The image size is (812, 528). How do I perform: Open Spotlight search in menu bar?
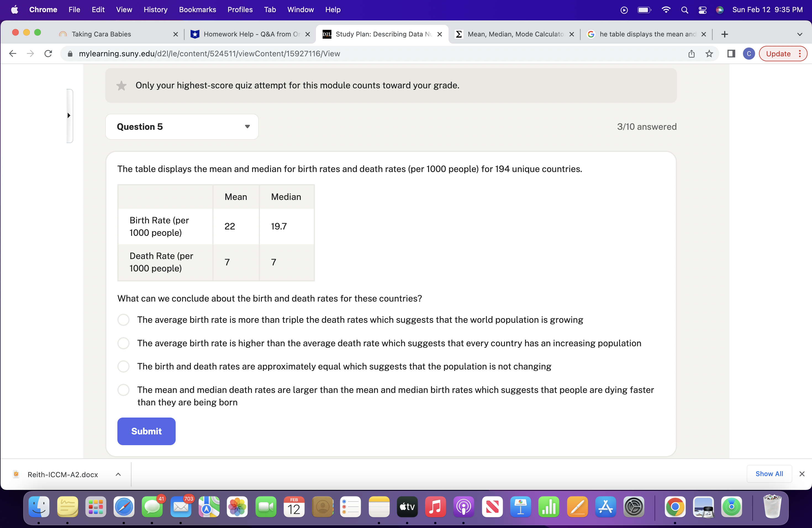click(x=684, y=10)
